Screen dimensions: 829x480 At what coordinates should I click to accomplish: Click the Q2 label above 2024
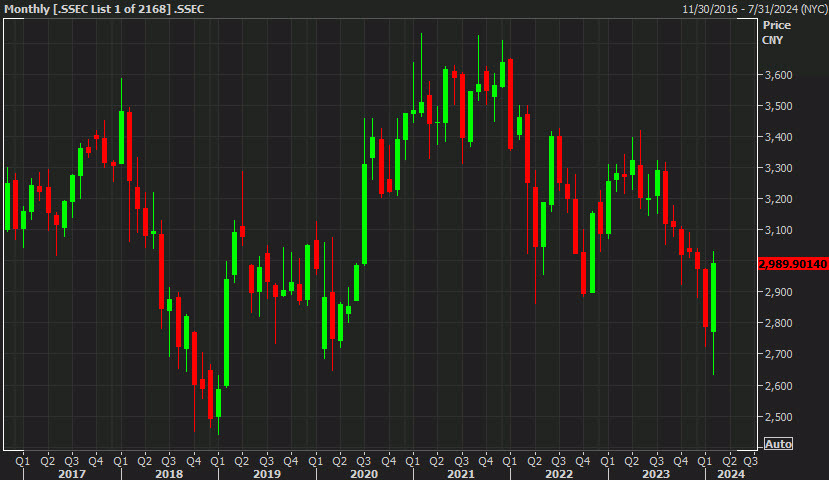(x=730, y=461)
